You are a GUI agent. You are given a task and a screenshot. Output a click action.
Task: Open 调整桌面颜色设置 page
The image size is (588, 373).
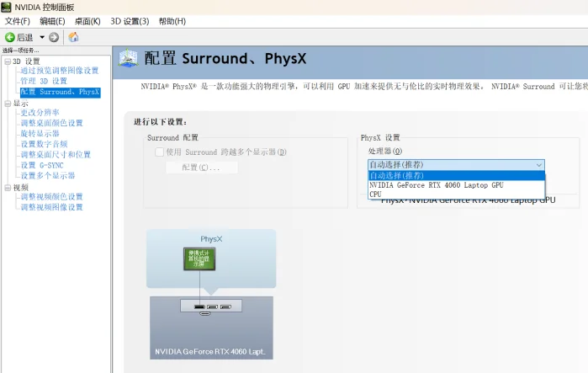pos(52,123)
